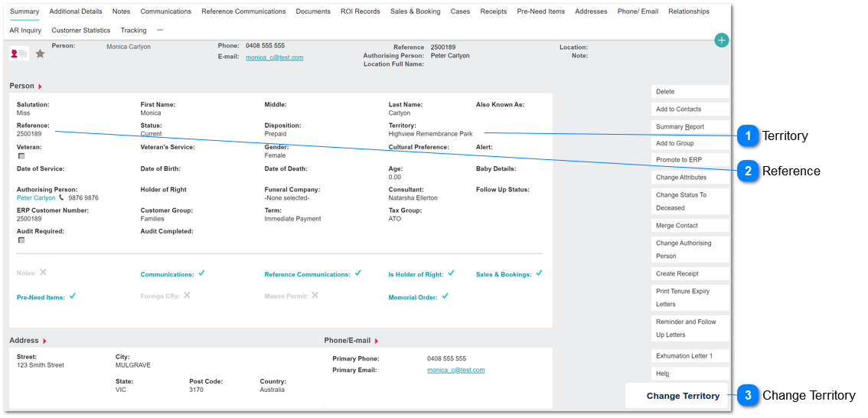The image size is (868, 418).
Task: Open the Phone/ Email tab
Action: point(638,11)
